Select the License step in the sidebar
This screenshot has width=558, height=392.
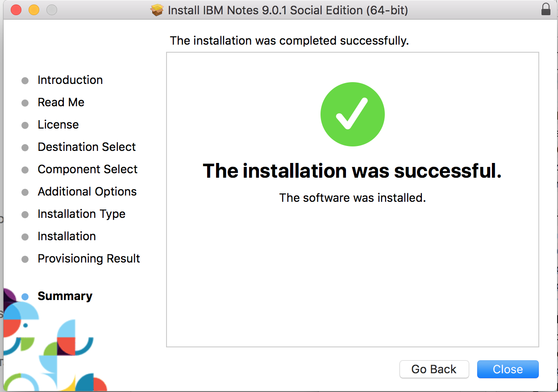(58, 125)
